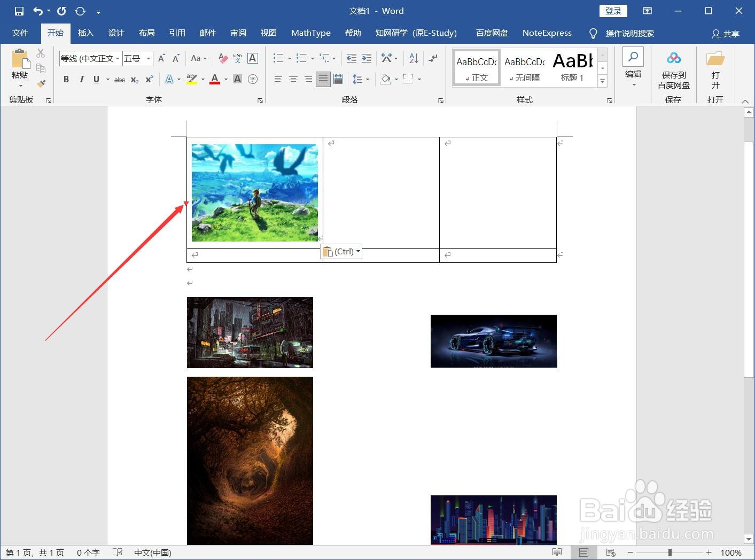Apply the 无间隔 style
This screenshot has height=560, width=755.
pos(524,67)
